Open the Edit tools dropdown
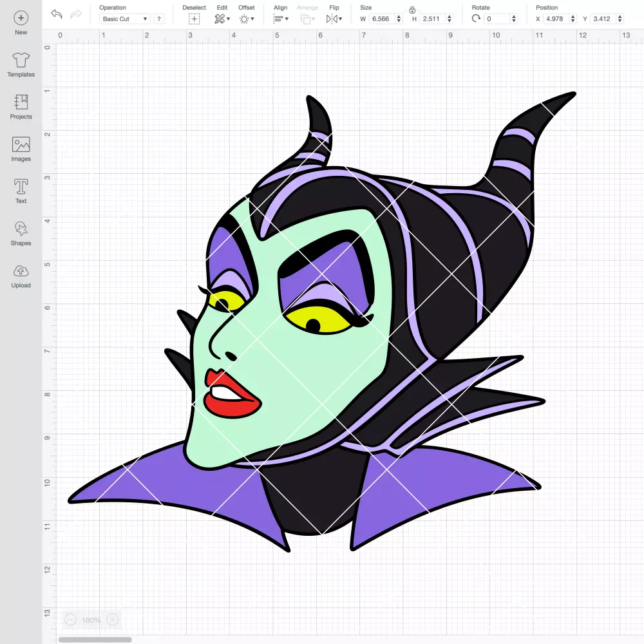Image resolution: width=644 pixels, height=644 pixels. pos(222,19)
